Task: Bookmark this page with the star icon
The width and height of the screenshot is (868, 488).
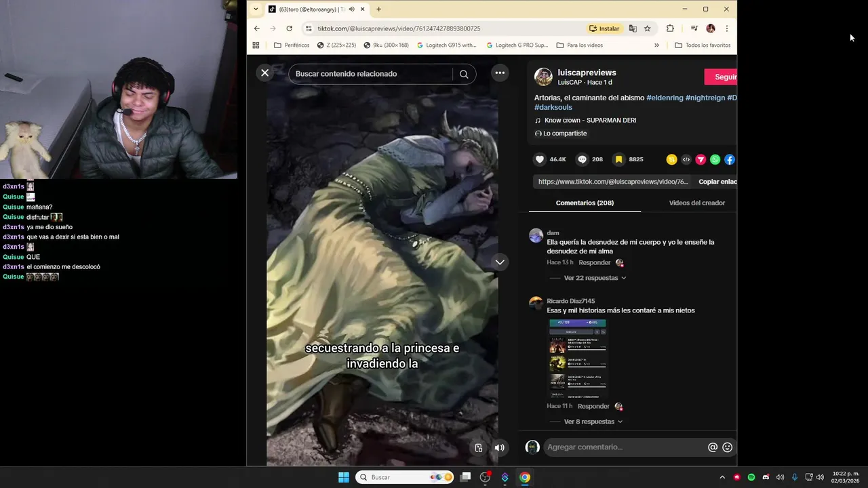Action: point(647,28)
